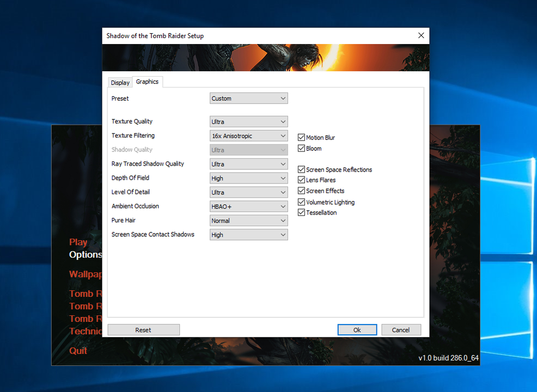Open the Level Of Detail dropdown

249,192
